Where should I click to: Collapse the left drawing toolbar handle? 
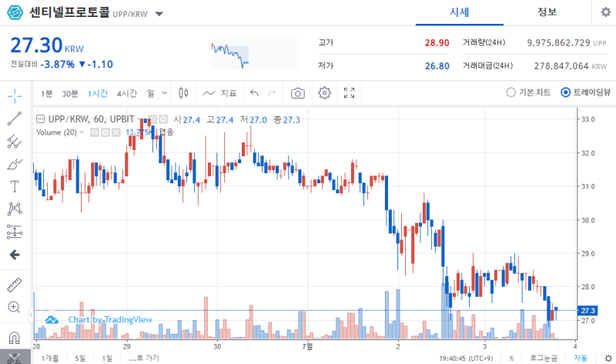[31, 315]
